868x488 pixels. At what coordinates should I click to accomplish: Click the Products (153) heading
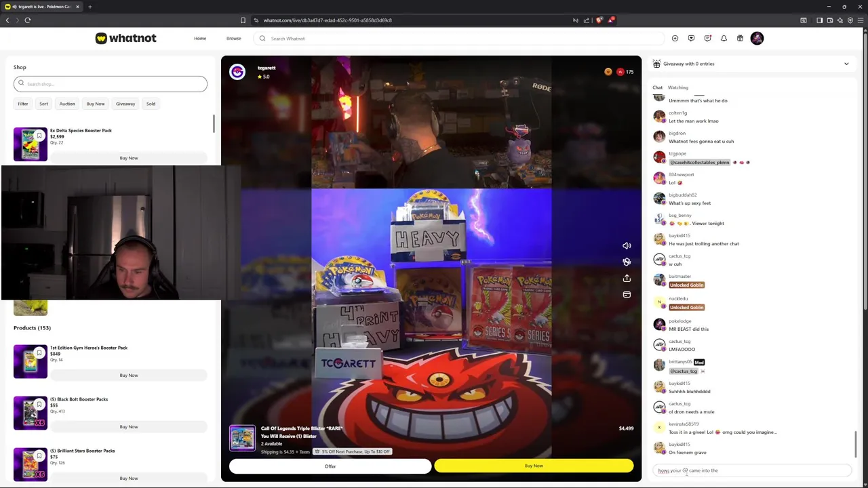pyautogui.click(x=32, y=328)
